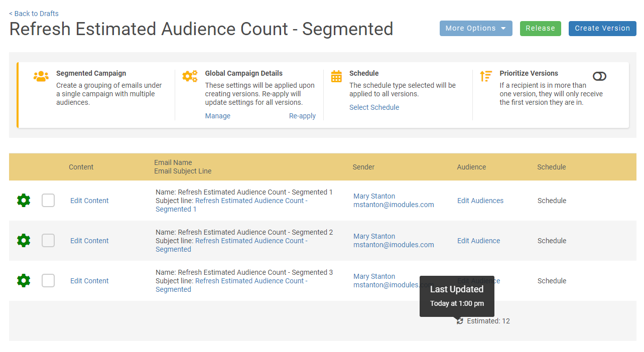Click the Schedule calendar icon
The height and width of the screenshot is (352, 644).
[336, 76]
